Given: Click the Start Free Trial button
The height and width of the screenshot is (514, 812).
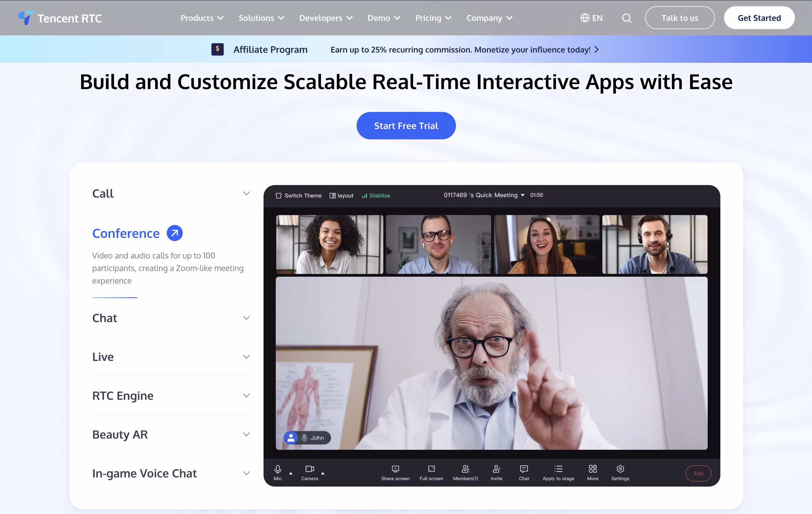Looking at the screenshot, I should [x=406, y=126].
